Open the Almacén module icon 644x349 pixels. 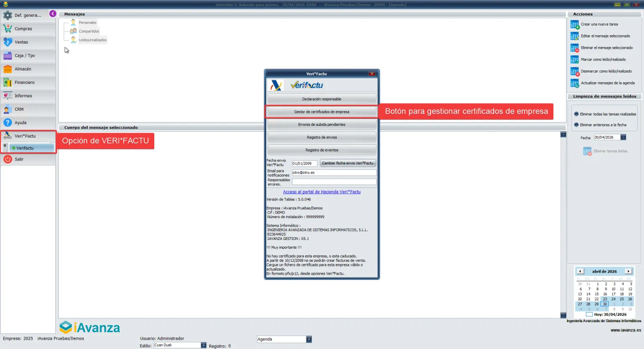point(8,69)
